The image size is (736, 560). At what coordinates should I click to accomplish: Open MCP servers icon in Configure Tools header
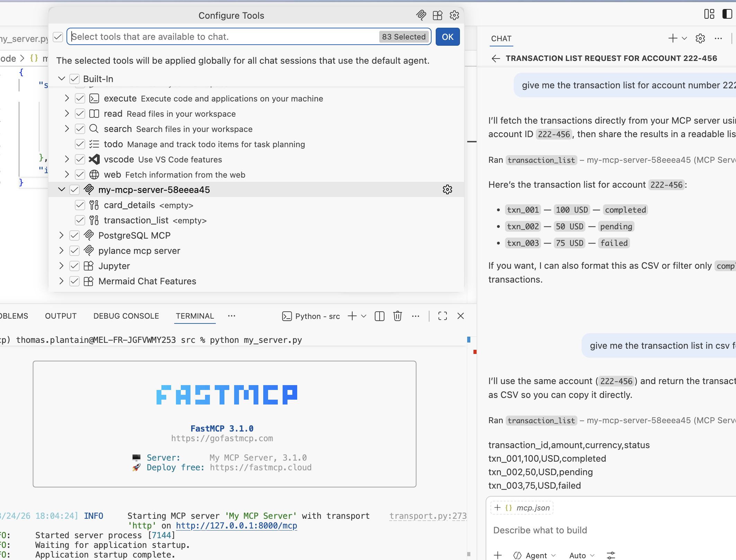click(421, 15)
